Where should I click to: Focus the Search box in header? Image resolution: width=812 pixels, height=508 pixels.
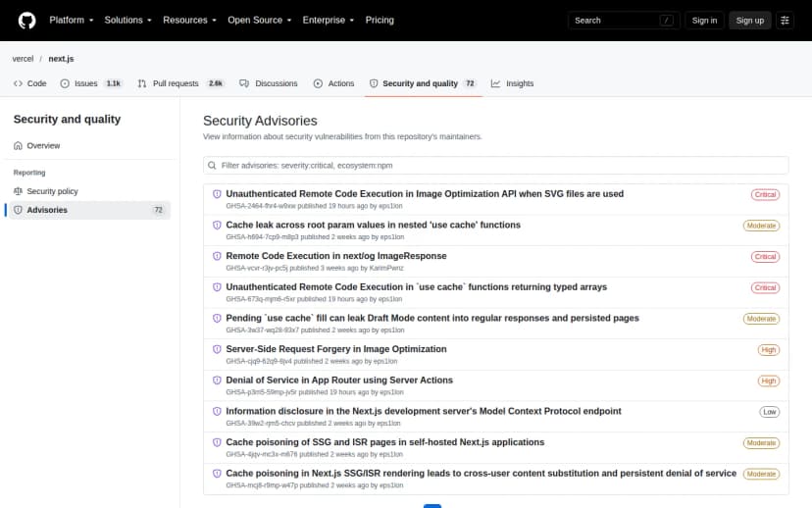pyautogui.click(x=624, y=21)
